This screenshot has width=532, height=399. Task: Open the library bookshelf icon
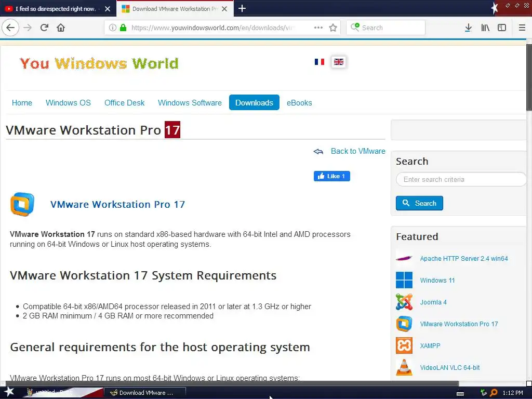click(485, 28)
